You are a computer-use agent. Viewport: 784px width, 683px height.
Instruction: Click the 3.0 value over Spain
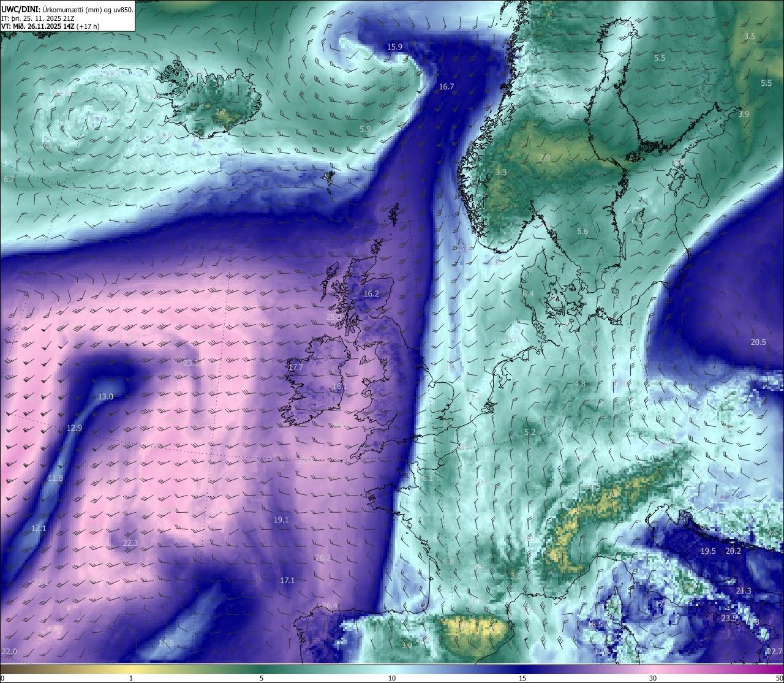click(x=407, y=645)
